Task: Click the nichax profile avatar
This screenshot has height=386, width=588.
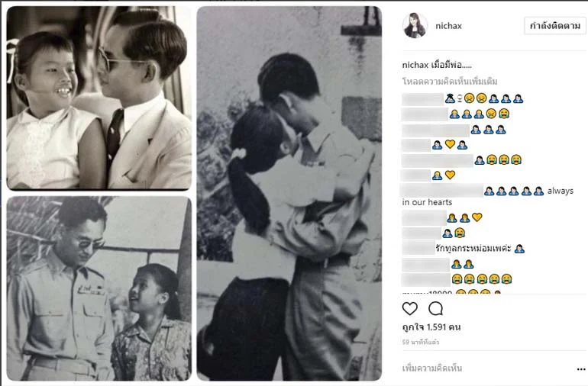Action: point(415,25)
